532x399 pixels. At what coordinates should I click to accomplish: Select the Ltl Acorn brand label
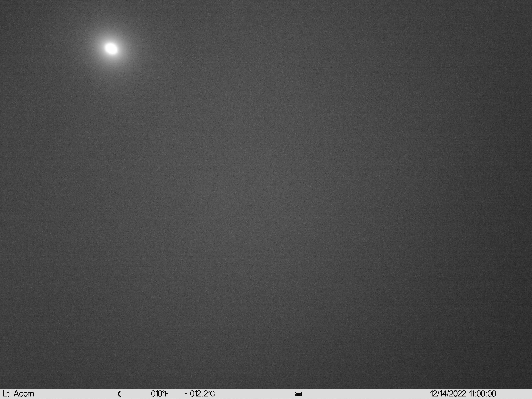pyautogui.click(x=18, y=394)
